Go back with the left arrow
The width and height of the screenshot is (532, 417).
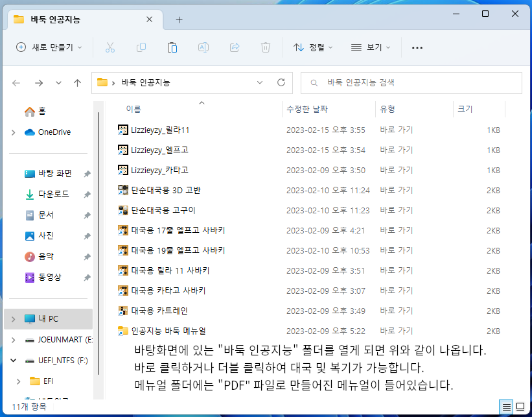pyautogui.click(x=16, y=83)
